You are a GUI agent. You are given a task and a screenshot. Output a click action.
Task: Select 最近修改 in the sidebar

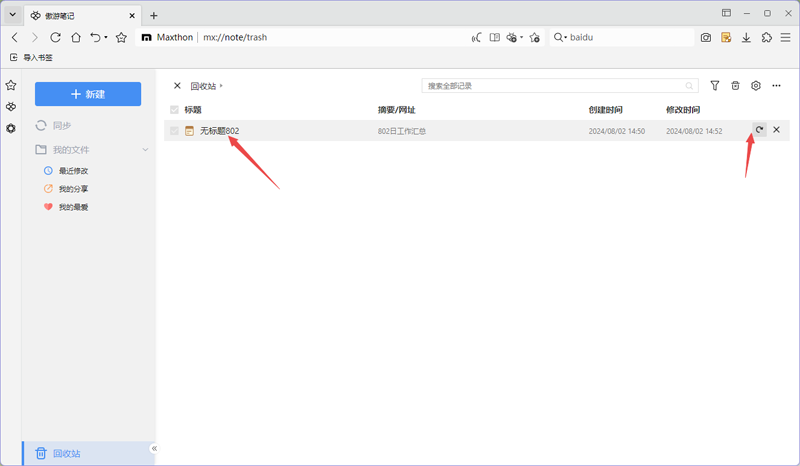click(73, 171)
